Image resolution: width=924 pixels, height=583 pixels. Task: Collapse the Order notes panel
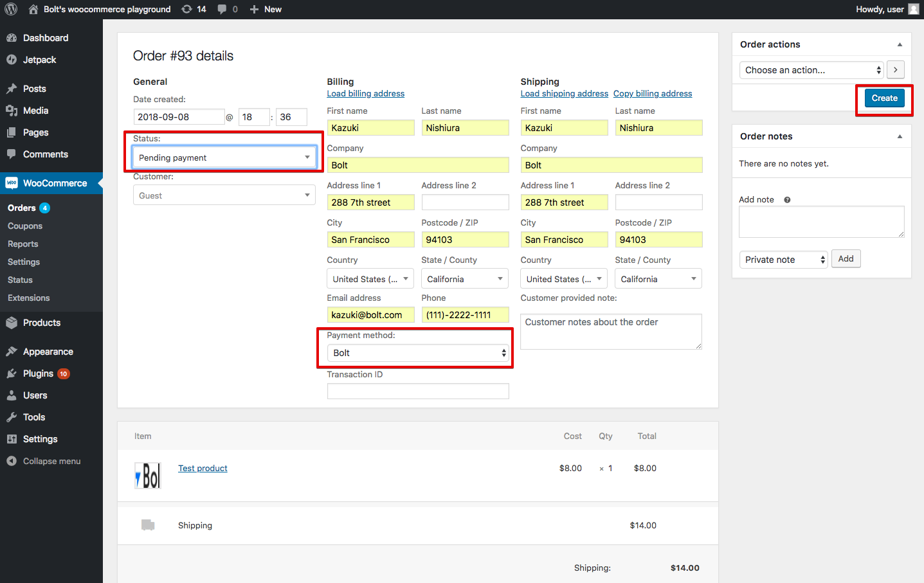tap(900, 136)
